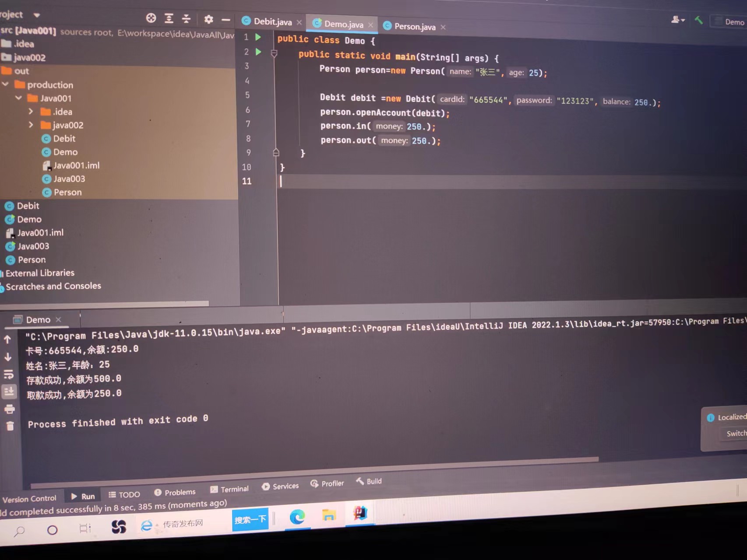Toggle scroll to end in Run console
The height and width of the screenshot is (560, 747).
click(9, 392)
